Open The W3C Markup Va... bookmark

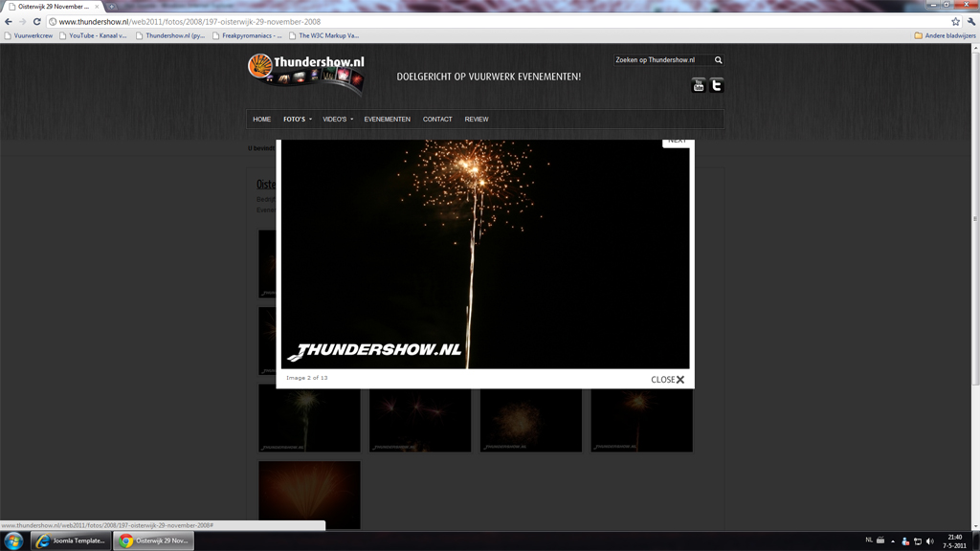coord(323,35)
